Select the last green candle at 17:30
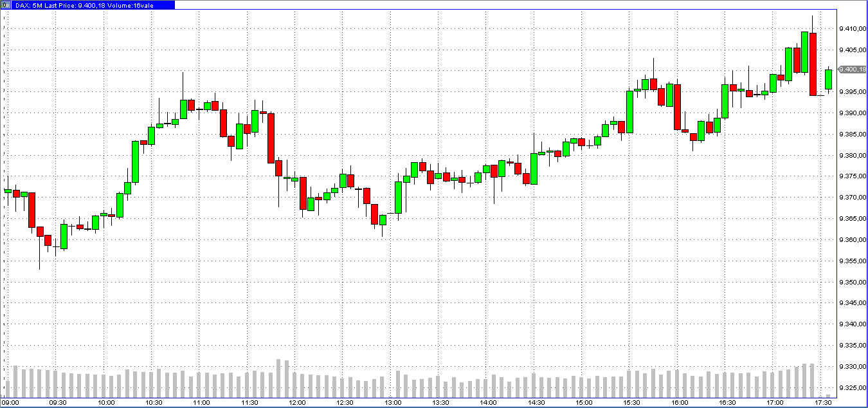868x408 pixels. 829,79
